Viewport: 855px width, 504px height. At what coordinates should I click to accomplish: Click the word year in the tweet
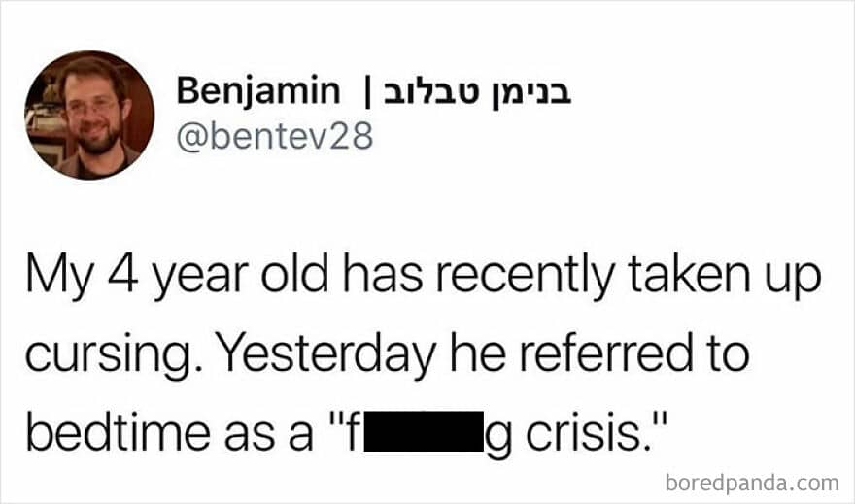(200, 278)
